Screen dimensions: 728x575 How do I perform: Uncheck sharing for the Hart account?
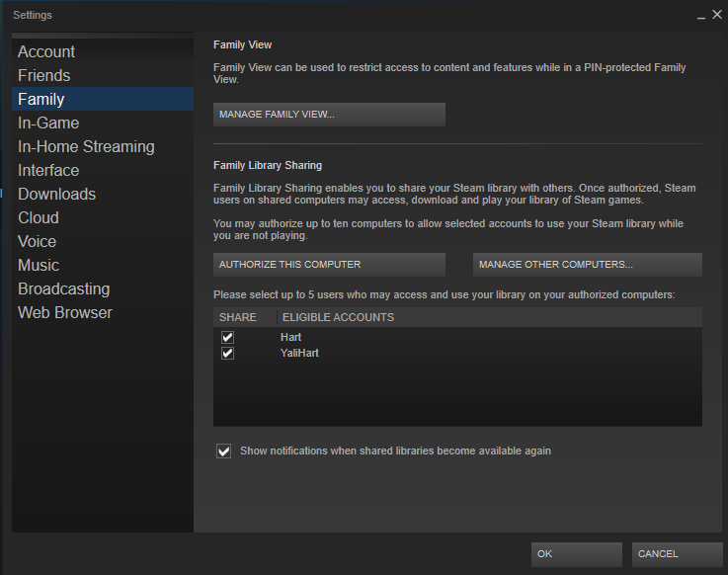click(227, 337)
